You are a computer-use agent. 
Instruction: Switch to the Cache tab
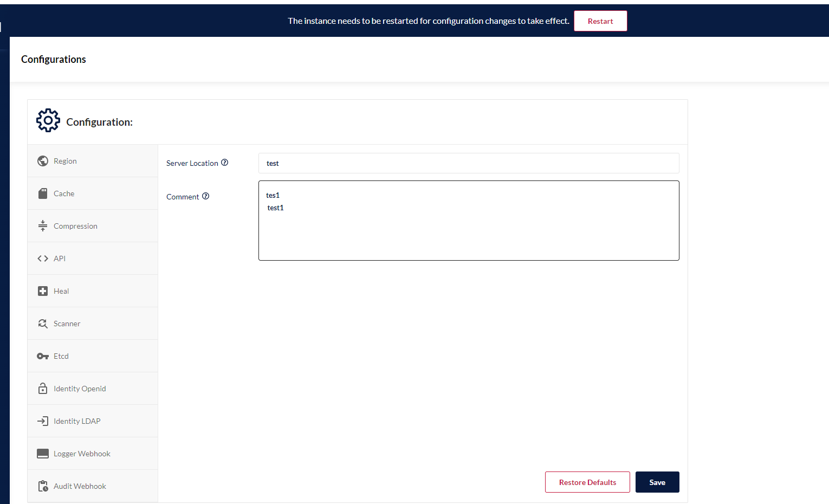click(x=93, y=193)
